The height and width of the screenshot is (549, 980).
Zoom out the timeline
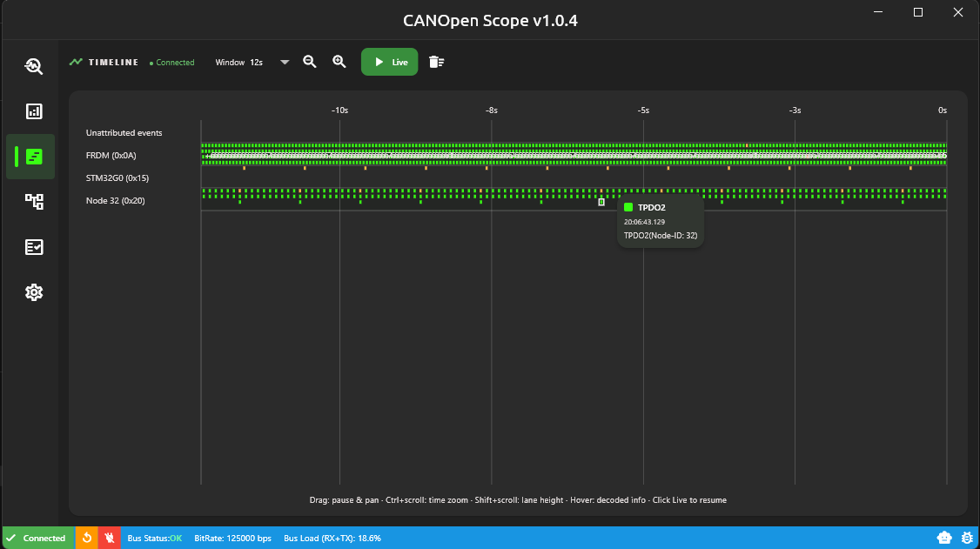click(309, 61)
